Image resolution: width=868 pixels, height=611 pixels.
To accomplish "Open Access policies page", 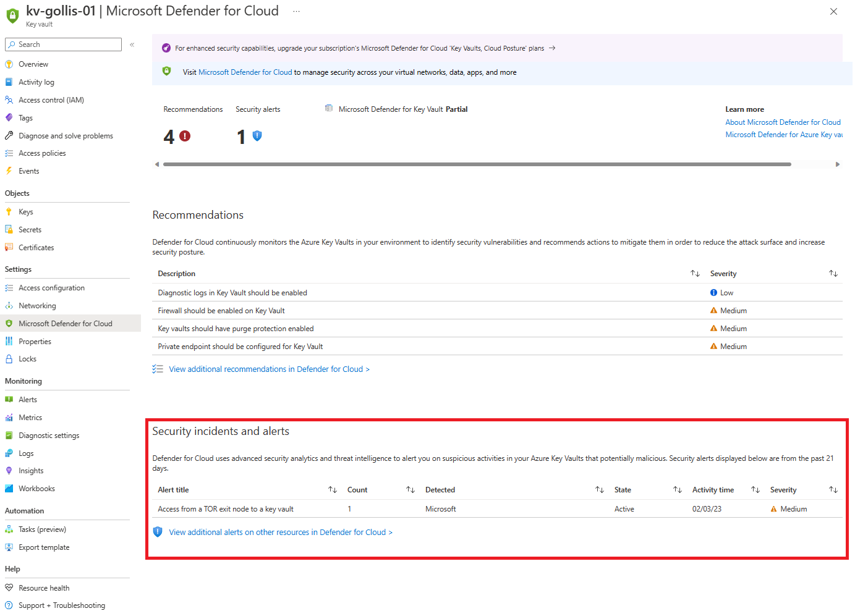I will coord(42,153).
